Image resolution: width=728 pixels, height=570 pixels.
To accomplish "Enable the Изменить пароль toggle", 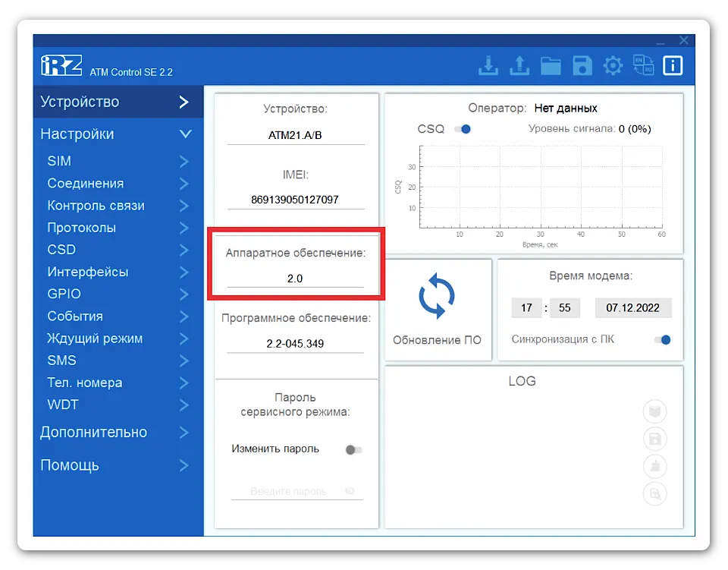I will click(353, 449).
